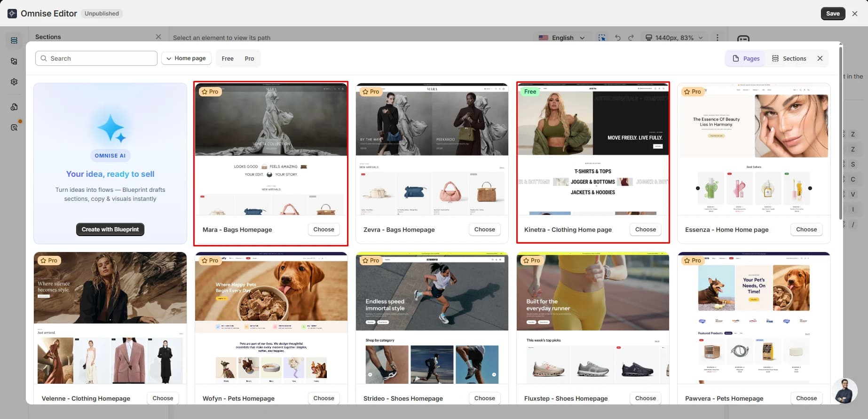Close the Sections panel with X
Image resolution: width=868 pixels, height=419 pixels.
coord(158,37)
